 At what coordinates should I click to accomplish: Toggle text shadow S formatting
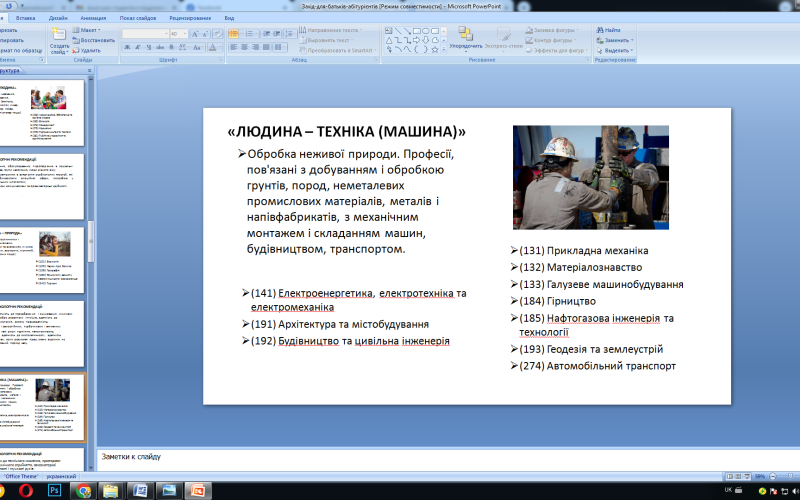(171, 47)
